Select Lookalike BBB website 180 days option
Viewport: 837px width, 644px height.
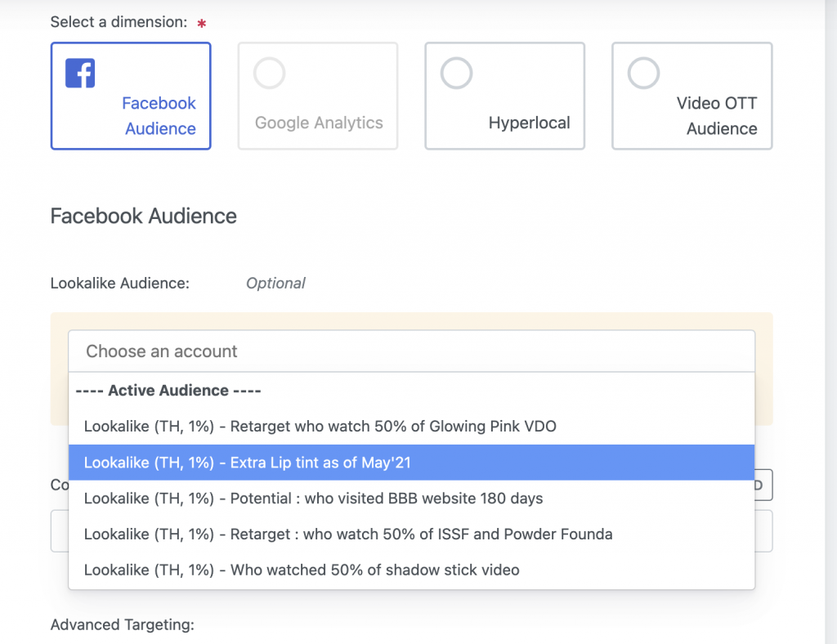[412, 499]
